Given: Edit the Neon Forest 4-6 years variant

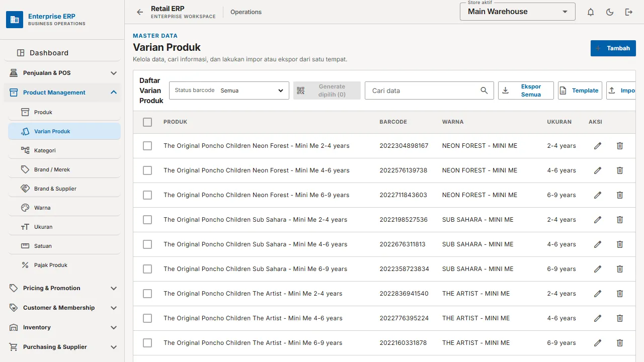Looking at the screenshot, I should coord(598,170).
